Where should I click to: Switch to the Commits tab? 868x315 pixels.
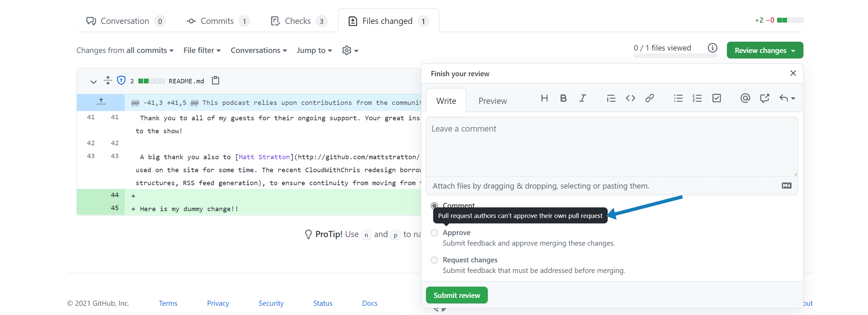click(x=217, y=20)
